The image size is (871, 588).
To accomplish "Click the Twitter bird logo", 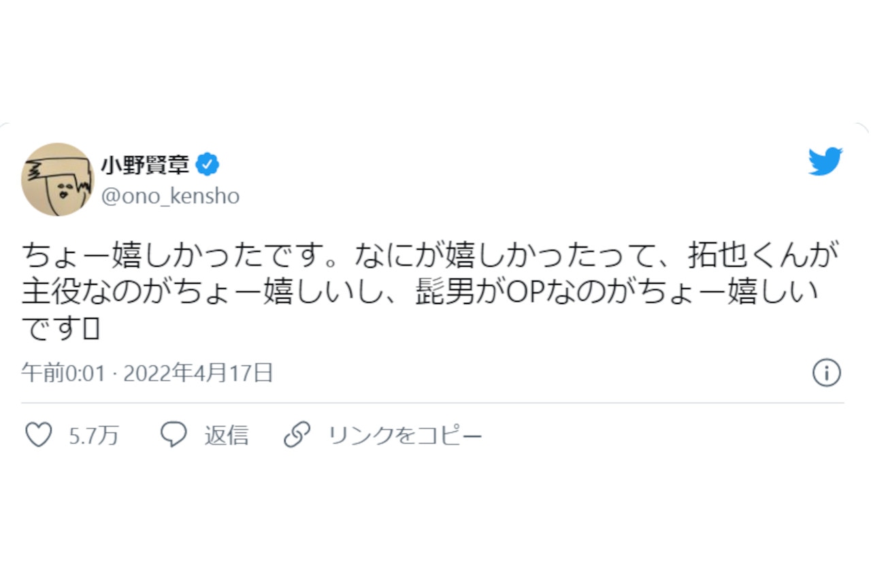I will pyautogui.click(x=825, y=162).
